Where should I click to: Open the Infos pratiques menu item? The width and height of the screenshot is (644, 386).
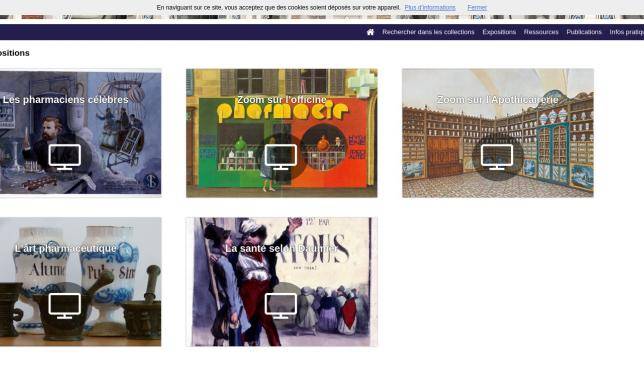(626, 32)
